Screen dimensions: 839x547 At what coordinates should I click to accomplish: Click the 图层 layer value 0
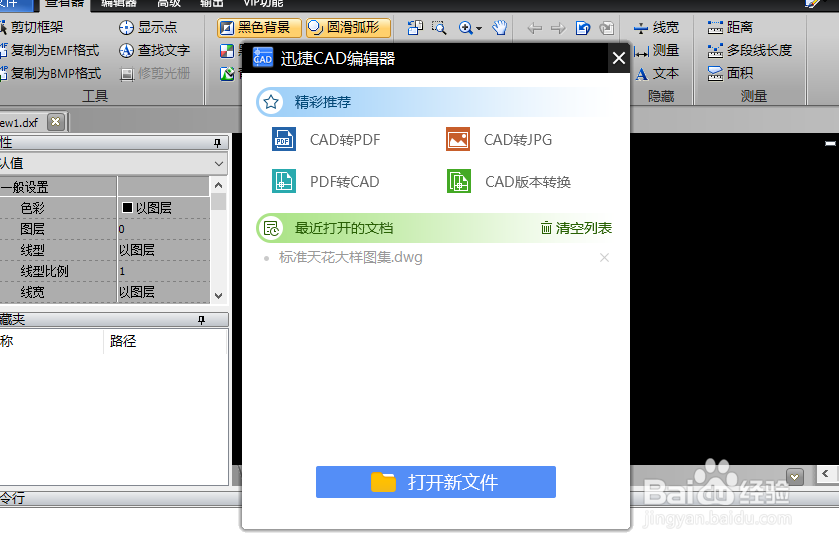pyautogui.click(x=163, y=229)
